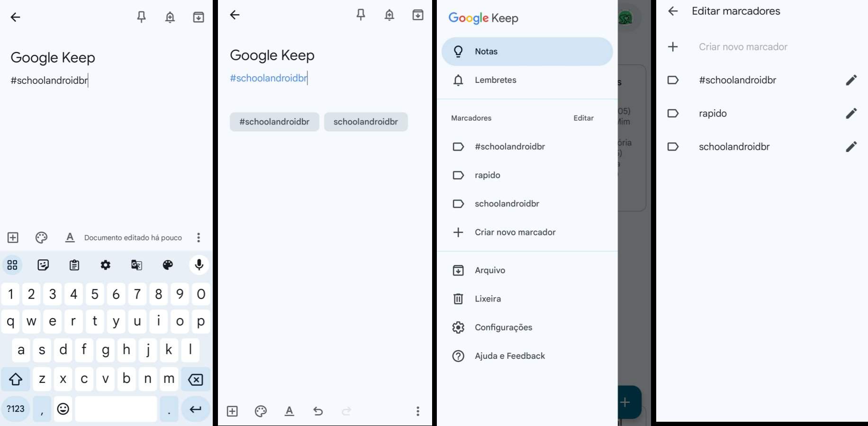Go back from the second note screen
Screen dimensions: 868x426
pos(235,15)
